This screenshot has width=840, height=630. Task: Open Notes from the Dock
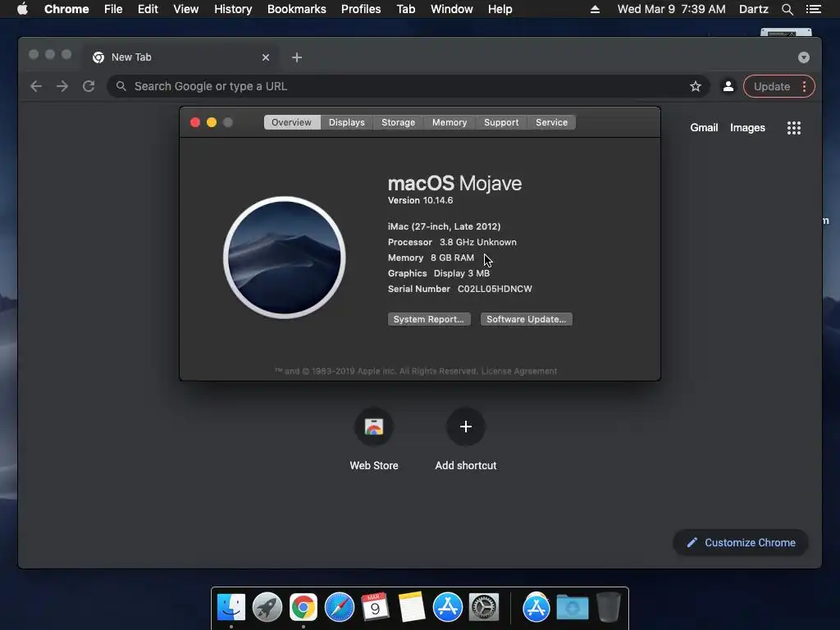(x=412, y=608)
